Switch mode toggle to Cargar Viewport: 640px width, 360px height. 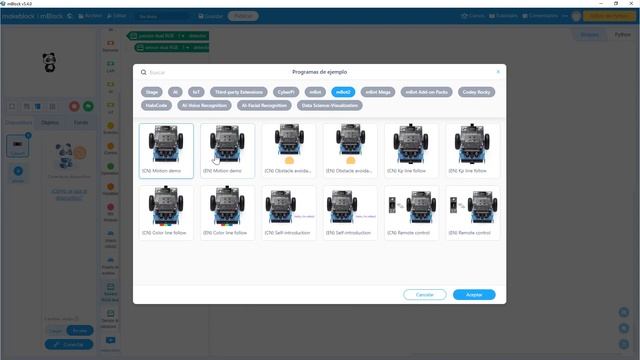pyautogui.click(x=55, y=331)
